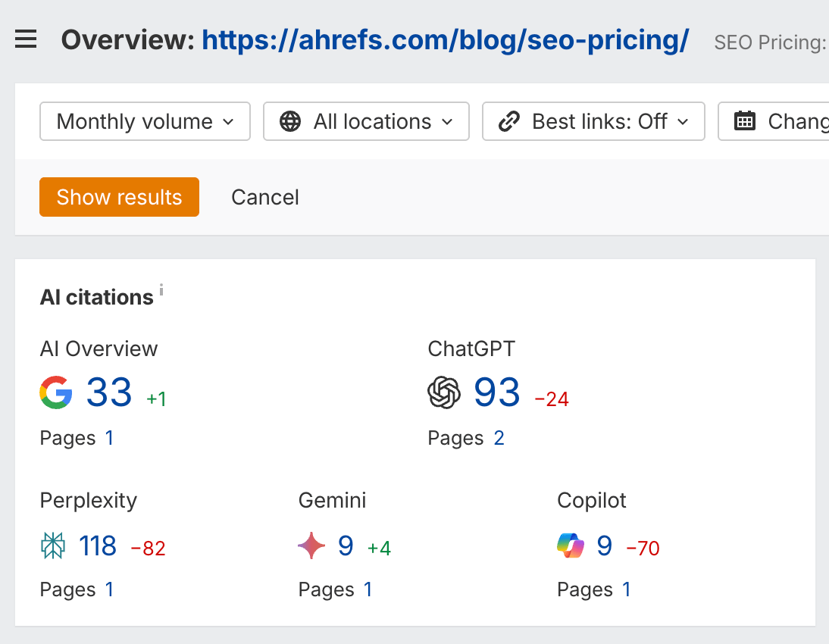
Task: Toggle Best links setting off filter
Action: click(x=593, y=121)
